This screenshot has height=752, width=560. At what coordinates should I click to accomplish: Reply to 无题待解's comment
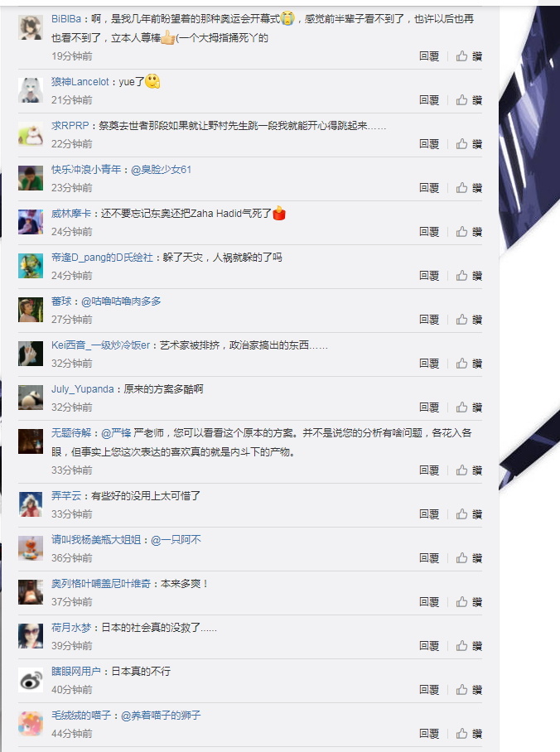point(429,470)
